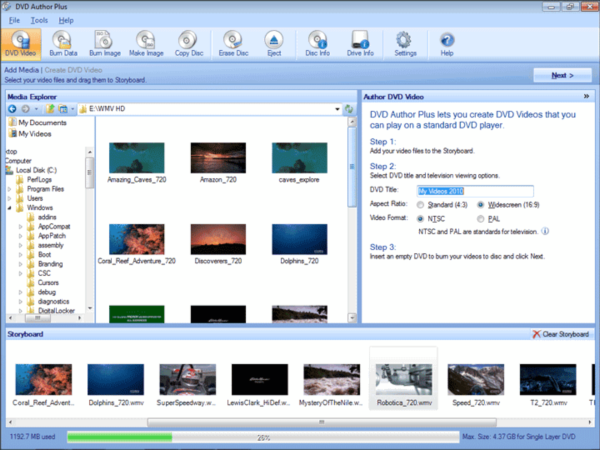This screenshot has height=450, width=600.
Task: Click the disc usage progress bar
Action: [x=263, y=437]
